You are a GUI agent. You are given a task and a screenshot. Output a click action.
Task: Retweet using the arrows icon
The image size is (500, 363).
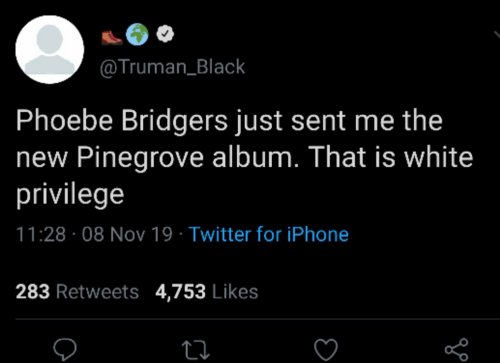click(x=196, y=350)
